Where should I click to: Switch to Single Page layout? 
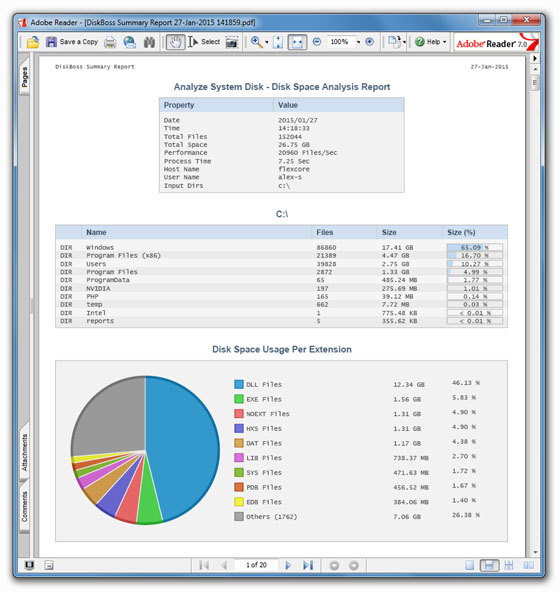470,565
